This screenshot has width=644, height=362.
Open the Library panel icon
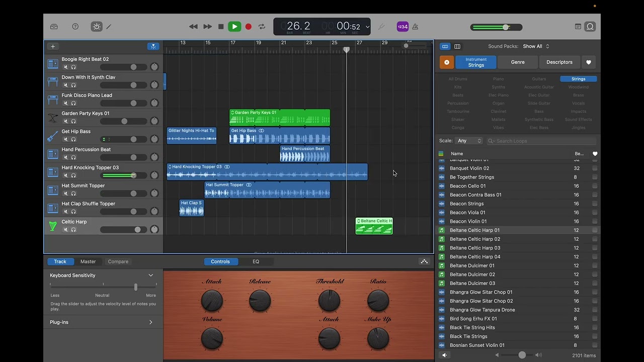click(x=54, y=27)
